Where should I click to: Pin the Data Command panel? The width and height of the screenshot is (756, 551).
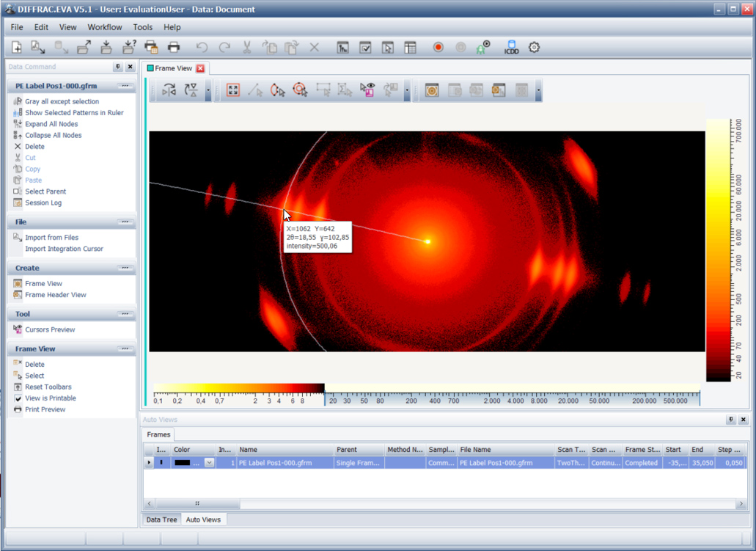118,67
